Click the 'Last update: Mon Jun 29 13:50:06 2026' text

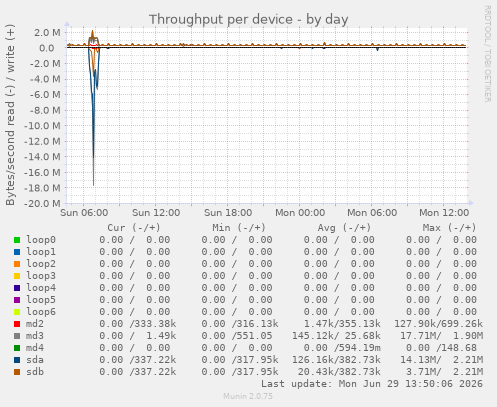pyautogui.click(x=372, y=384)
